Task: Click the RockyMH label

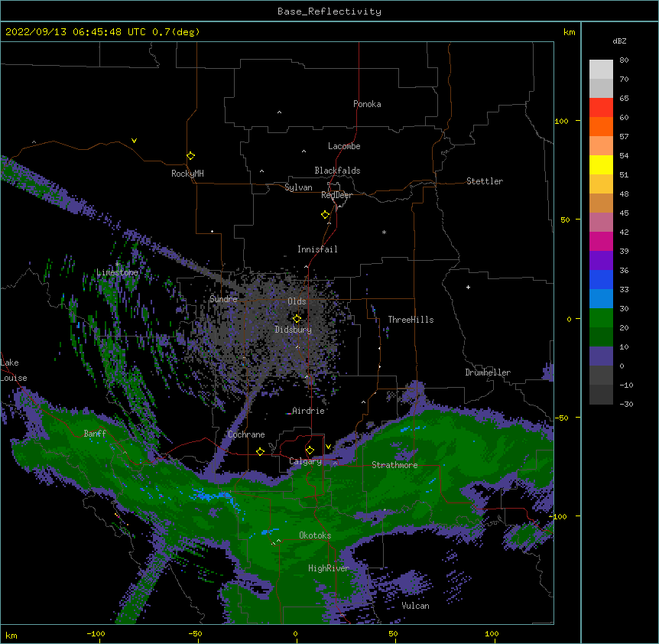Action: (187, 174)
